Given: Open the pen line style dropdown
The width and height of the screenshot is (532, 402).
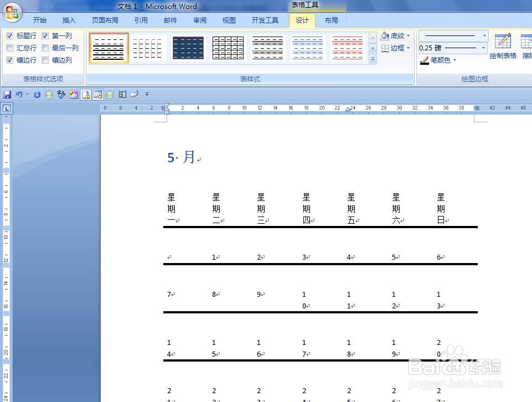Looking at the screenshot, I should [484, 35].
